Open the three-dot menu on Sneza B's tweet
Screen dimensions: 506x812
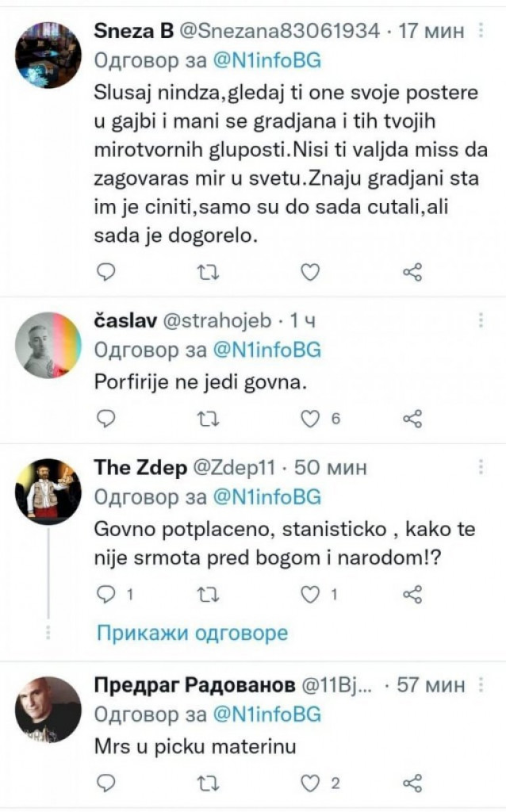pos(481,29)
